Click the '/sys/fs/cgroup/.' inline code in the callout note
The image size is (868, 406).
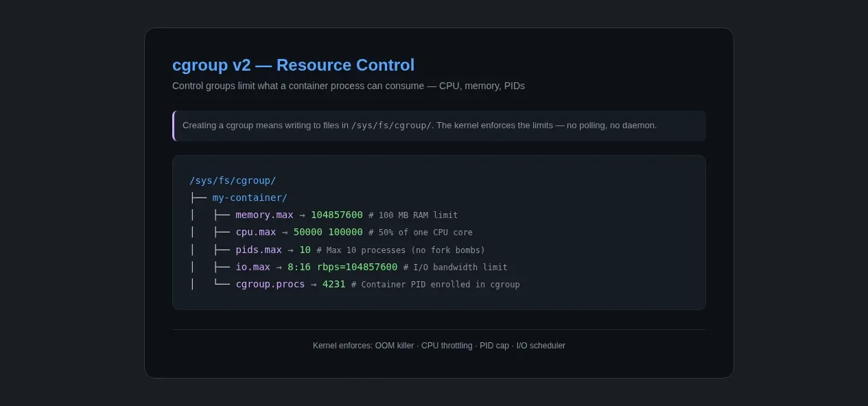pyautogui.click(x=392, y=126)
